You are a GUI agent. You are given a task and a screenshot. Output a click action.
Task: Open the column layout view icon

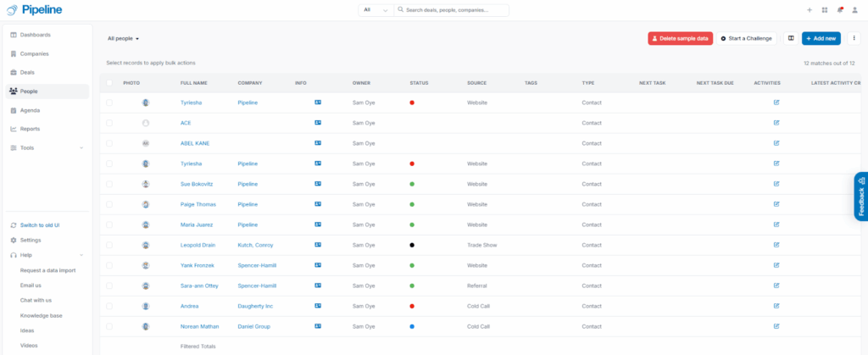pos(790,38)
